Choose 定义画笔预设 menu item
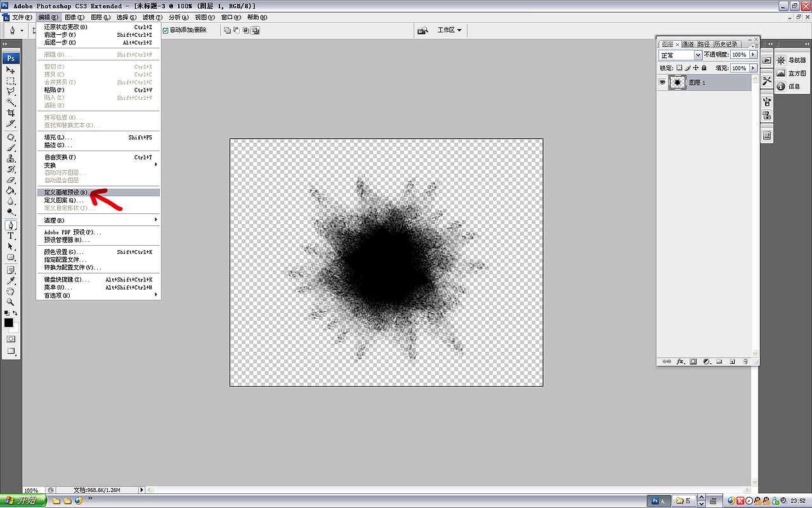The width and height of the screenshot is (812, 508). 98,192
